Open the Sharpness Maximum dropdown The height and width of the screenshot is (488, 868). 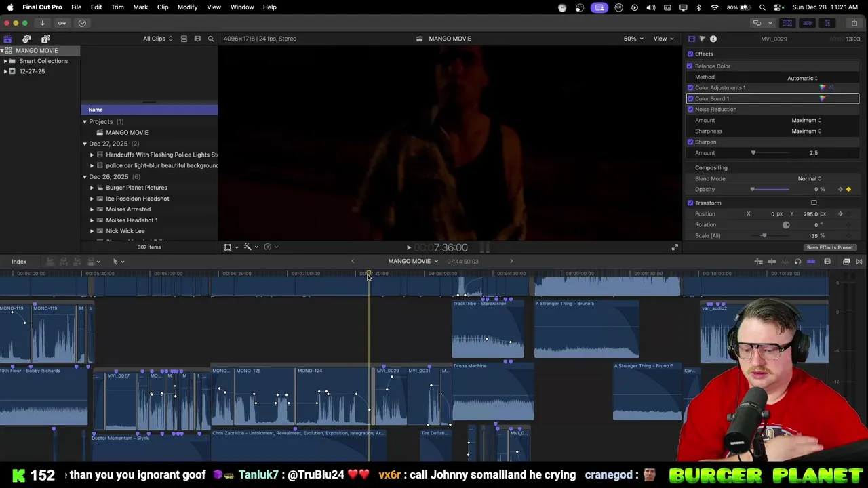806,131
